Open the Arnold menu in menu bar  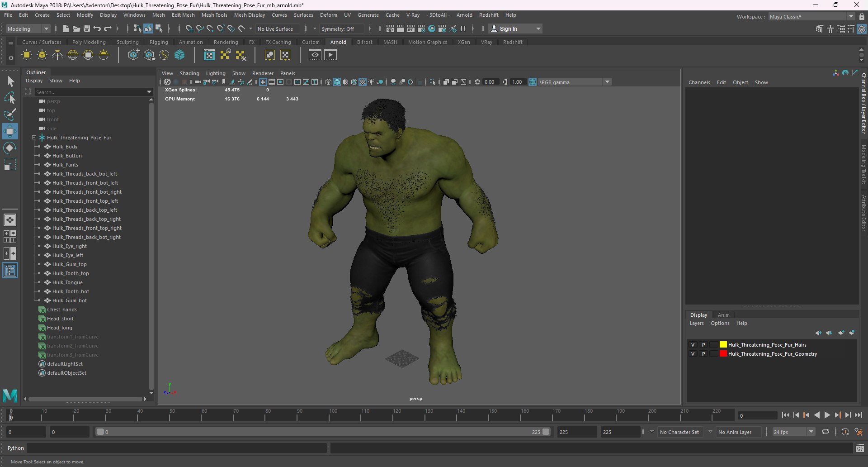pyautogui.click(x=464, y=15)
